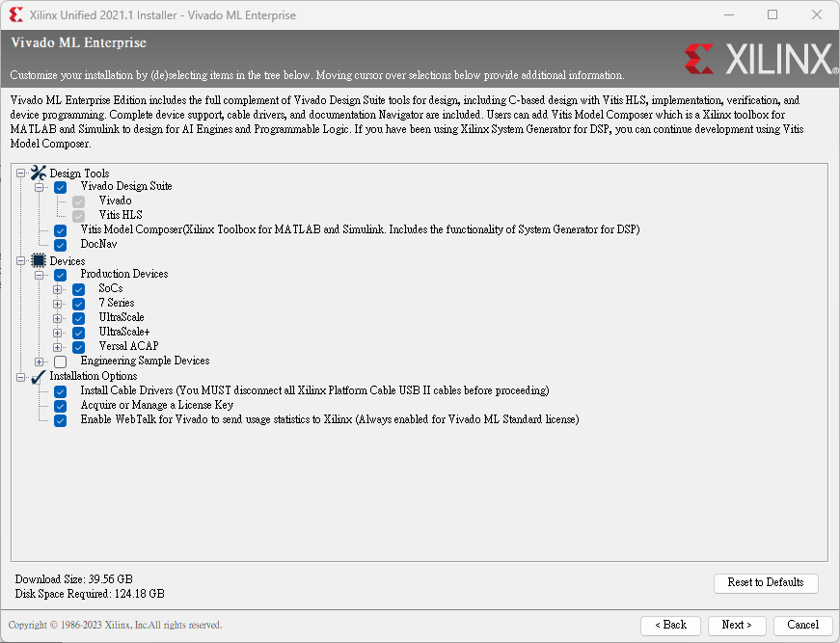Select the Vitis Model Composer row text
Screen dimensions: 840x643
(x=360, y=229)
